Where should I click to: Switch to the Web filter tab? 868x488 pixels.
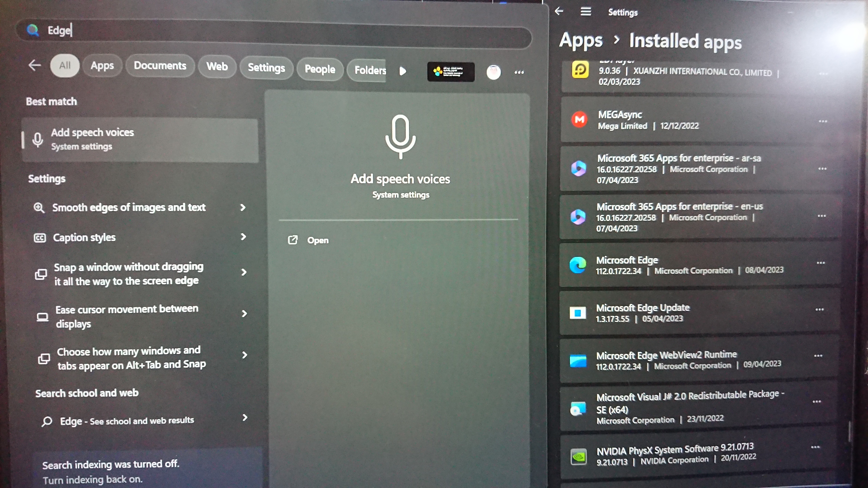[217, 67]
